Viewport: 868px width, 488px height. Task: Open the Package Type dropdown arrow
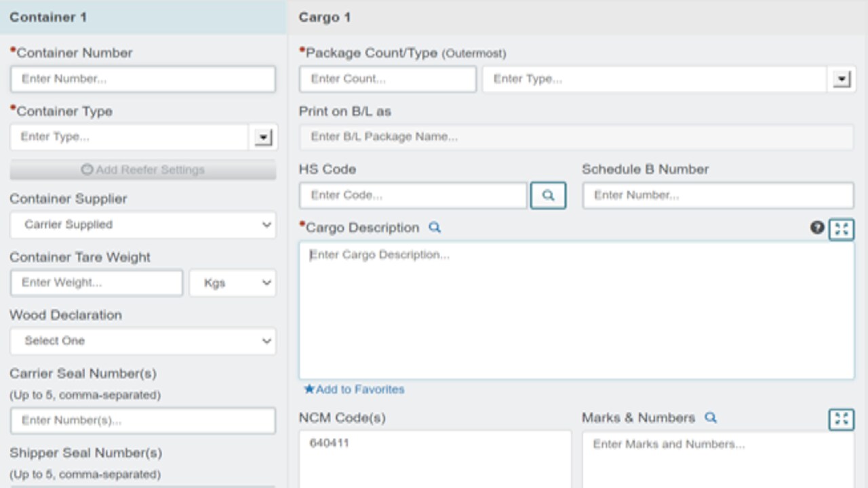[x=842, y=79]
